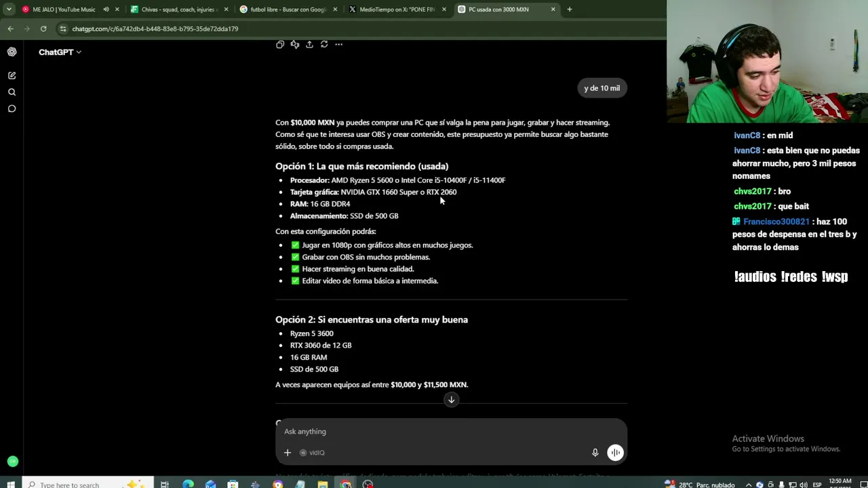Mute the YouTube Music tab audio icon
The image size is (868, 488).
point(106,9)
